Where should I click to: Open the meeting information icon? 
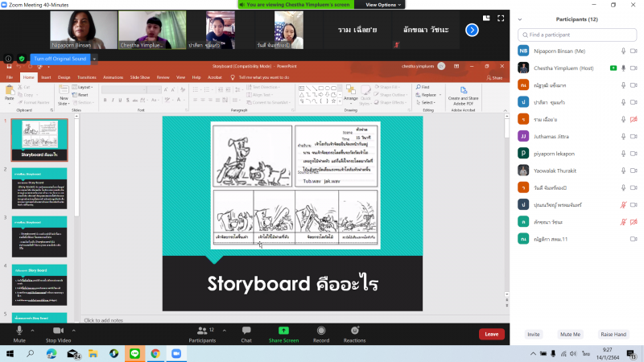(x=8, y=59)
